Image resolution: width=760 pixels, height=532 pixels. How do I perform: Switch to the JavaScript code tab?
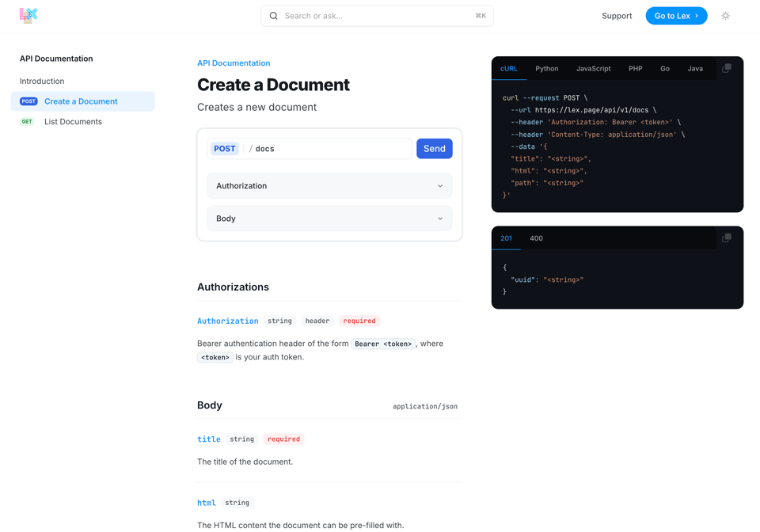pyautogui.click(x=593, y=69)
